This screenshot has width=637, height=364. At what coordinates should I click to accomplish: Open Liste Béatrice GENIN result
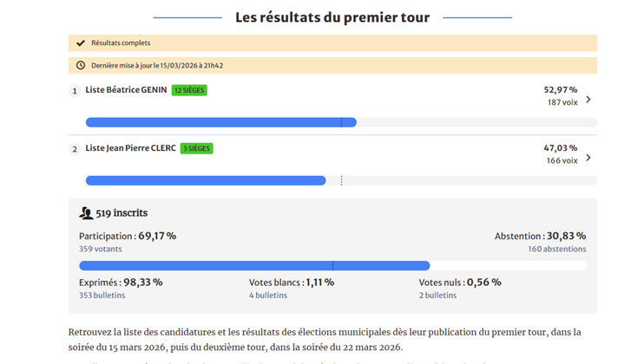pos(126,90)
